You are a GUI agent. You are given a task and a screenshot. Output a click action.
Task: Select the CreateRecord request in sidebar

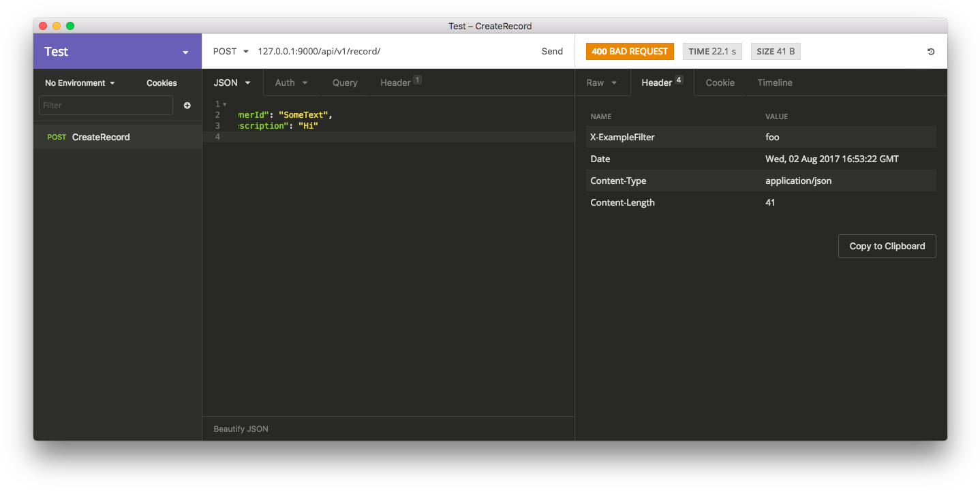[101, 137]
